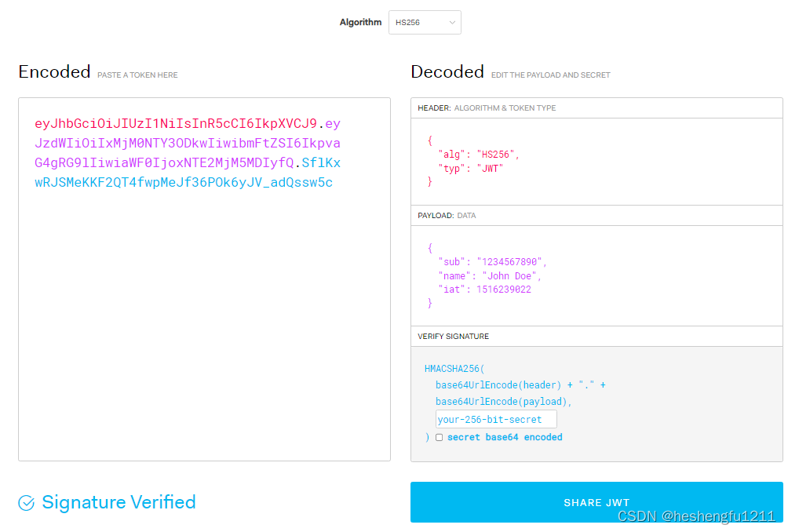Click the Signature Verified checkmark icon
Image resolution: width=788 pixels, height=532 pixels.
pyautogui.click(x=26, y=503)
